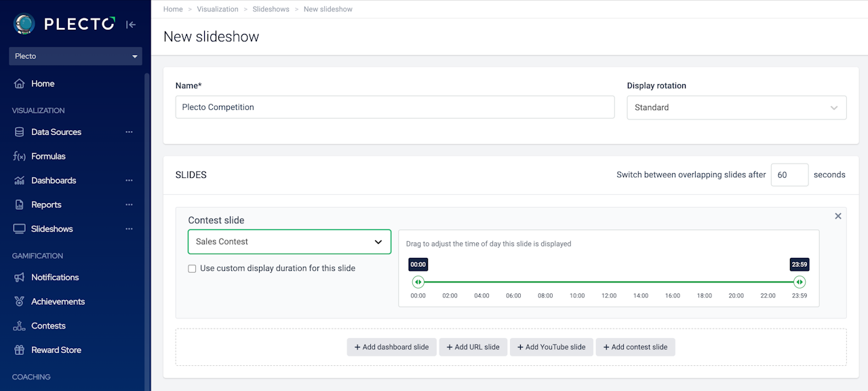Image resolution: width=868 pixels, height=391 pixels.
Task: Click the 23:59 end time slider handle
Action: tap(800, 282)
